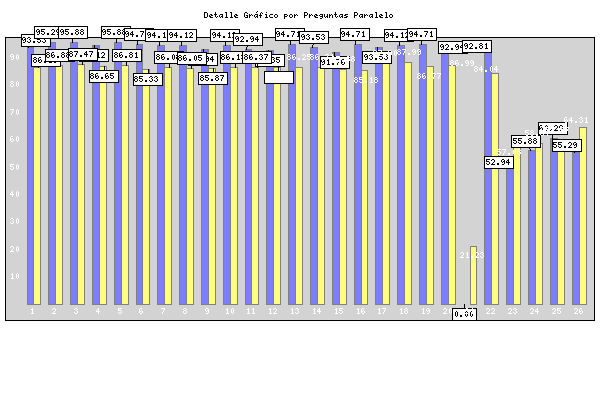The width and height of the screenshot is (600, 400).
Task: Select the 91.76 value label
Action: 334,62
